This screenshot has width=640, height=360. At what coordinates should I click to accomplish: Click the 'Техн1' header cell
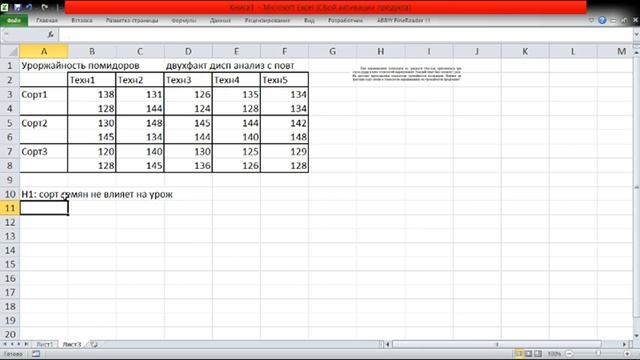(x=91, y=80)
